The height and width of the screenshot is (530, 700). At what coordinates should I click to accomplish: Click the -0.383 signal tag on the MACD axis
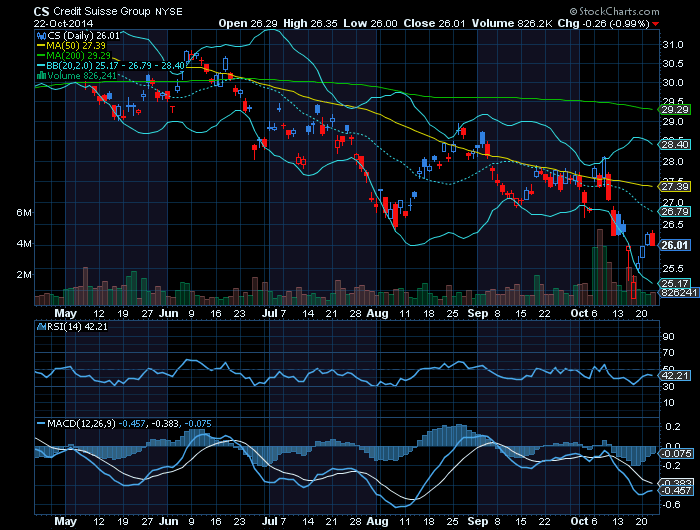click(x=676, y=483)
